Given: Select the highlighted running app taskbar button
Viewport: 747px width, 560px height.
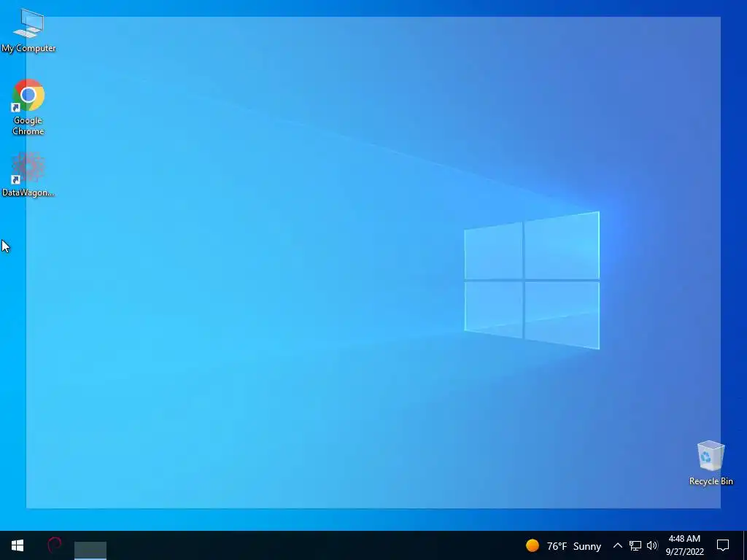Looking at the screenshot, I should pyautogui.click(x=90, y=550).
